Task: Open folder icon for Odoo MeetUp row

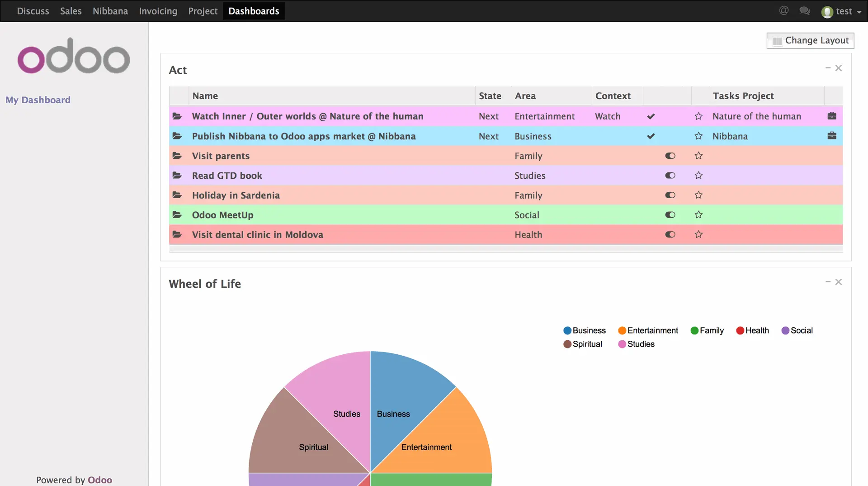Action: click(x=177, y=215)
